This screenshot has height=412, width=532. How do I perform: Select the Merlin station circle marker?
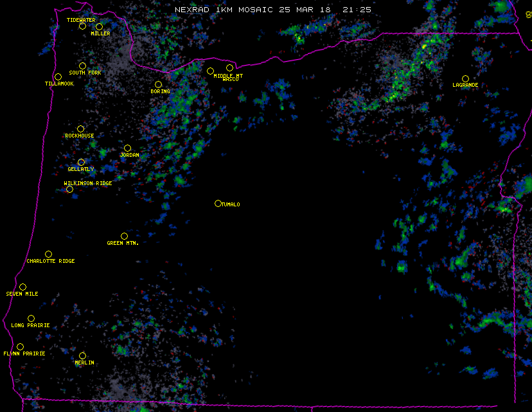pos(82,356)
